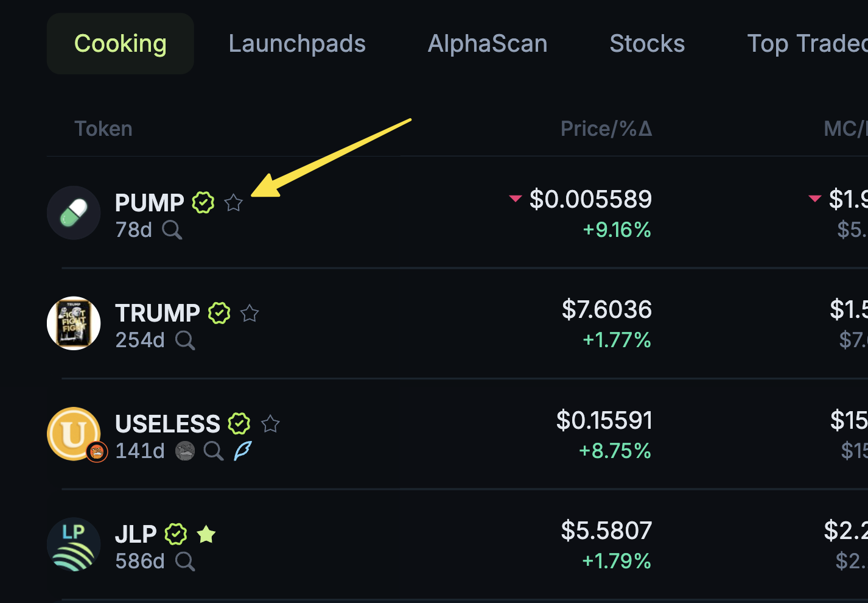Screen dimensions: 868x603
Task: Add USELESS to favorites via star
Action: point(270,423)
